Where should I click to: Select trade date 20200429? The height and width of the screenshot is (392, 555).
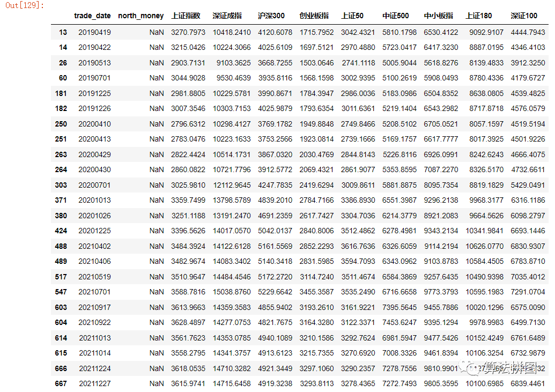point(94,155)
